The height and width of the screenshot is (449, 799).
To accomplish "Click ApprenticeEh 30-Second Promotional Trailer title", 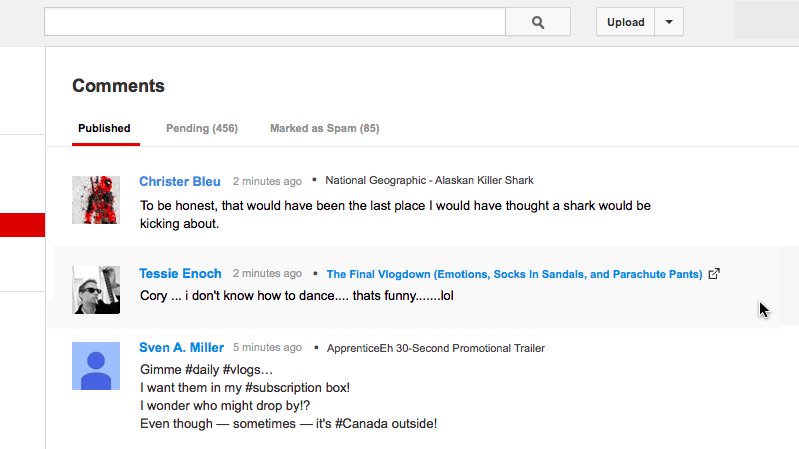I will [435, 348].
